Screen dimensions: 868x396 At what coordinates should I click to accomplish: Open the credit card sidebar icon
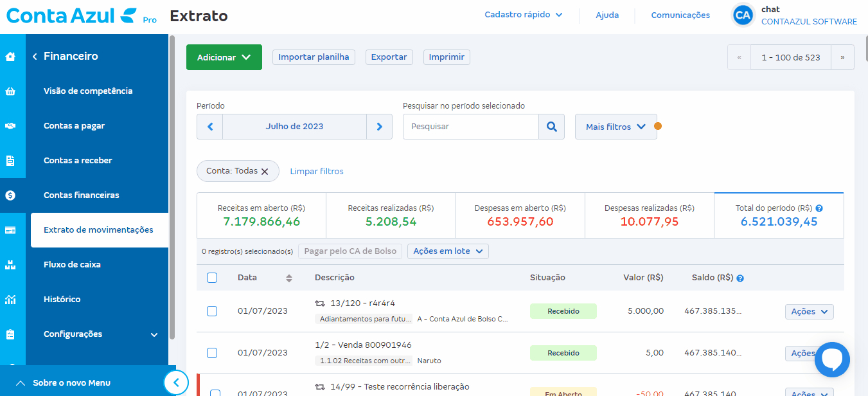coord(10,230)
